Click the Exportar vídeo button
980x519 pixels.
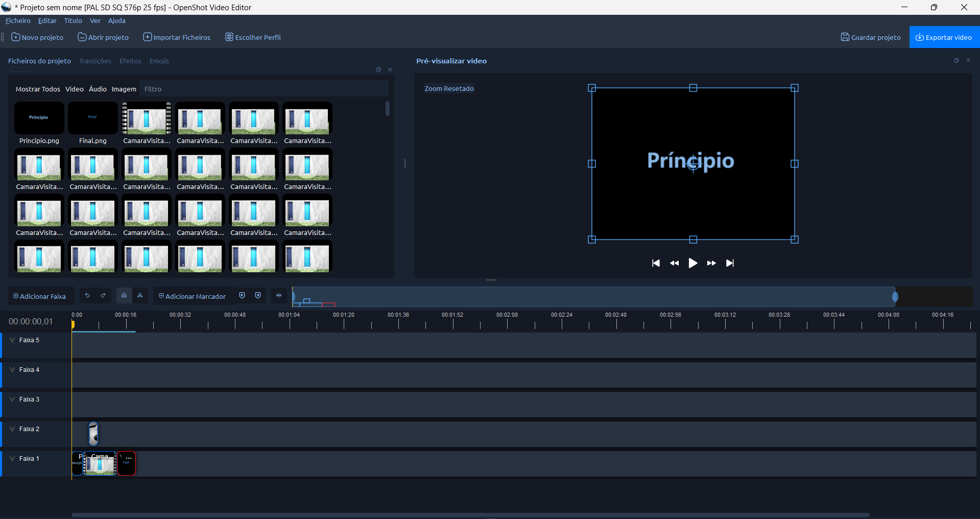944,37
